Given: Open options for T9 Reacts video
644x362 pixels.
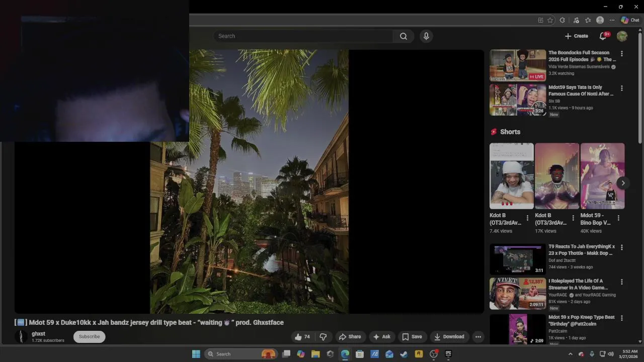Looking at the screenshot, I should 622,247.
